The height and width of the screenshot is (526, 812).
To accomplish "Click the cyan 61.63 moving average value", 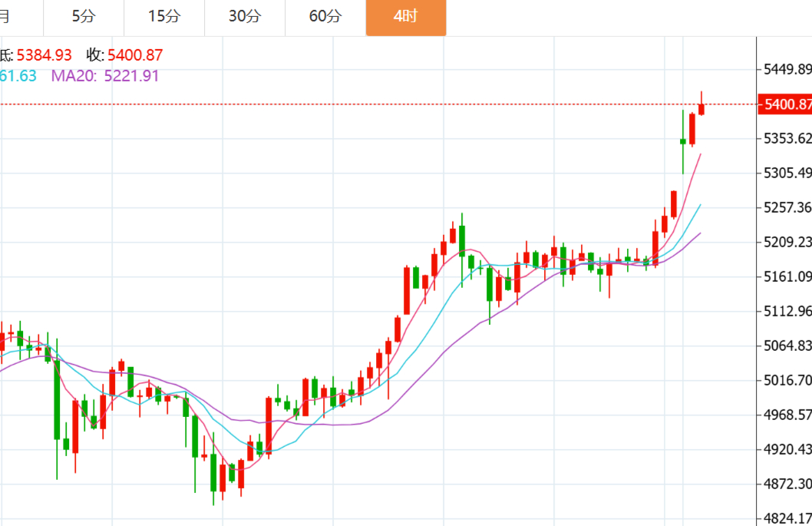I will tap(18, 75).
